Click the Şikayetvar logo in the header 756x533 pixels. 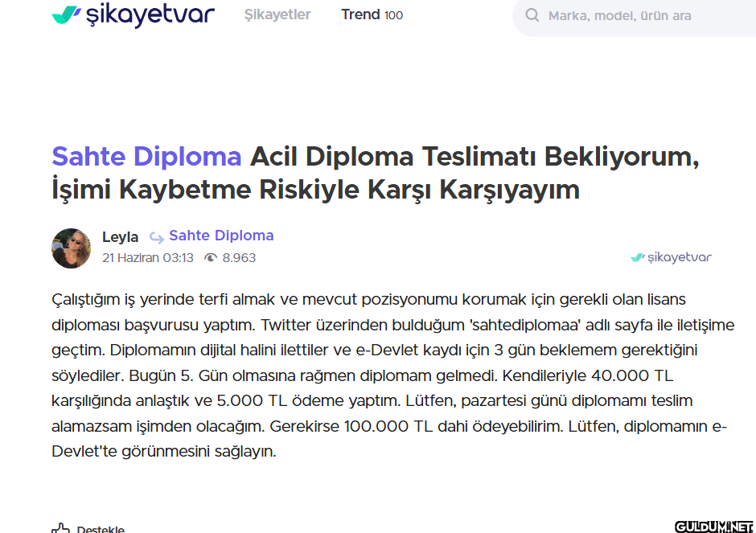click(x=133, y=14)
